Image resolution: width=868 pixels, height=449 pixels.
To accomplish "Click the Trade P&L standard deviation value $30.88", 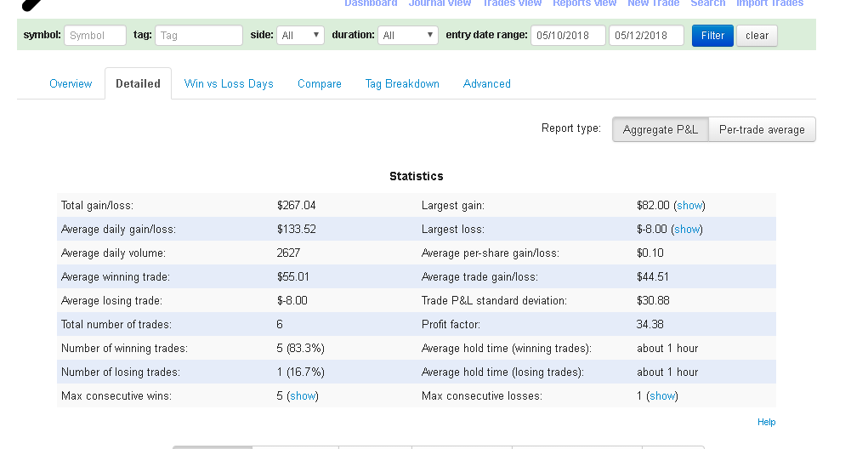I will (x=653, y=301).
